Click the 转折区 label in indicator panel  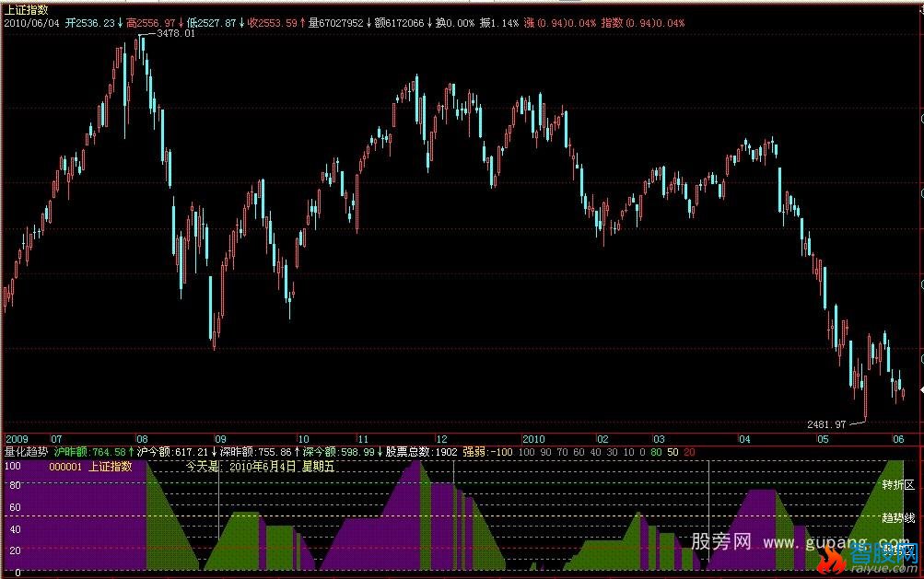[x=896, y=485]
